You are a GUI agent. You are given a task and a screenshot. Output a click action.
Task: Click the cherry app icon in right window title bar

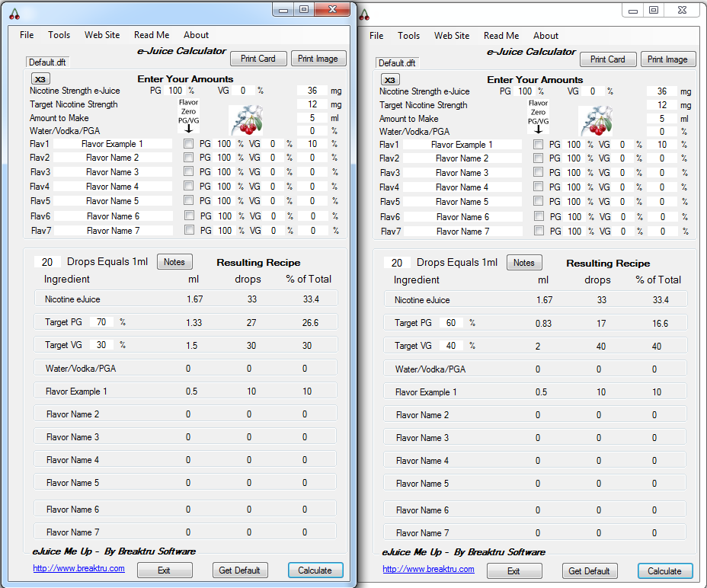[364, 15]
